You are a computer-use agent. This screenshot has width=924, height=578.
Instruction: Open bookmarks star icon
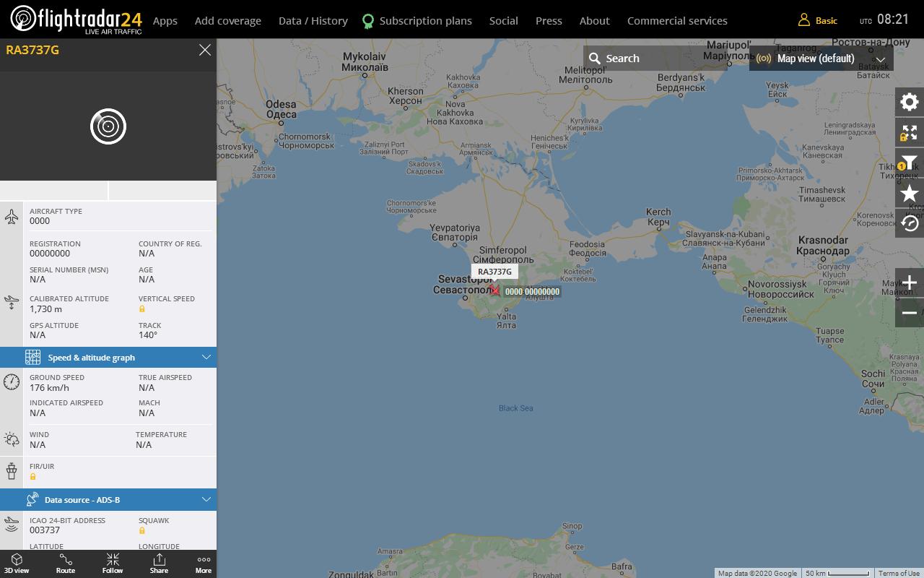910,193
